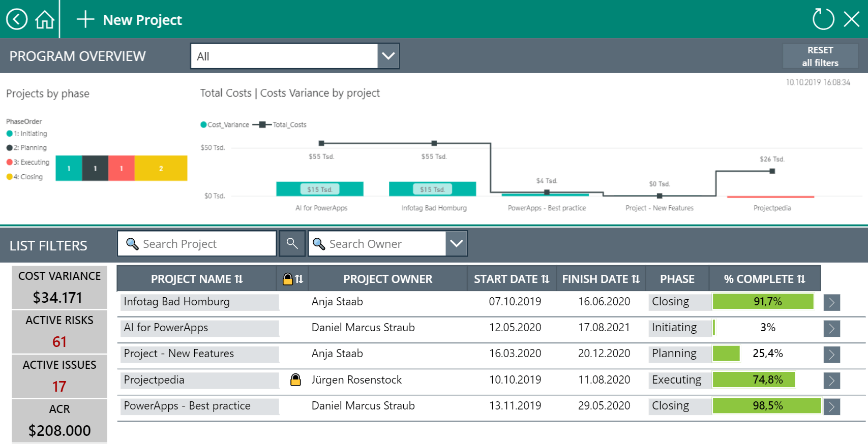Image resolution: width=868 pixels, height=444 pixels.
Task: Expand the program dropdown chevron
Action: tap(388, 56)
